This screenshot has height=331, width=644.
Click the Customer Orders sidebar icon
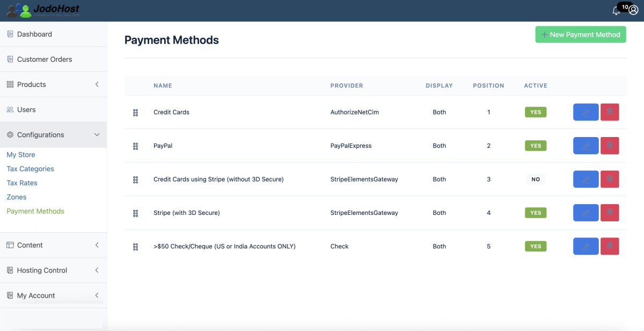(x=10, y=59)
